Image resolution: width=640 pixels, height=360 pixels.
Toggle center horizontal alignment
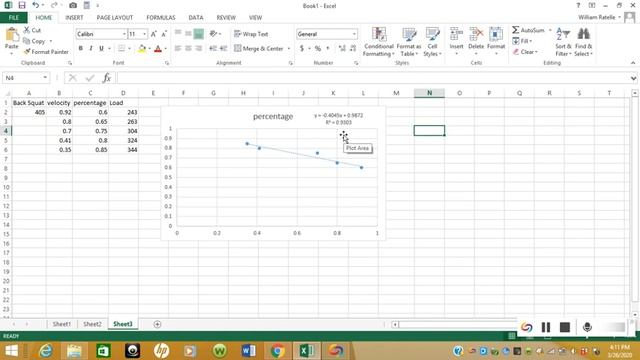tap(188, 49)
